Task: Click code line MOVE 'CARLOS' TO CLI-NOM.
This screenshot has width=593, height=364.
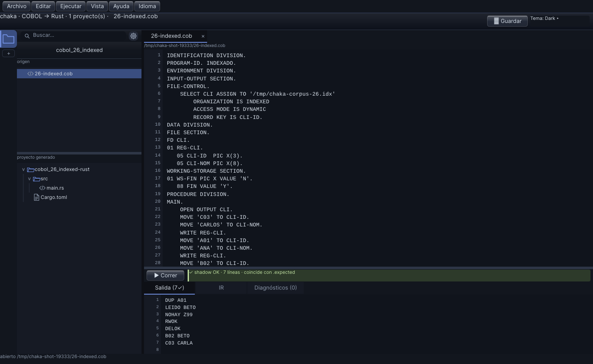Action: (221, 225)
